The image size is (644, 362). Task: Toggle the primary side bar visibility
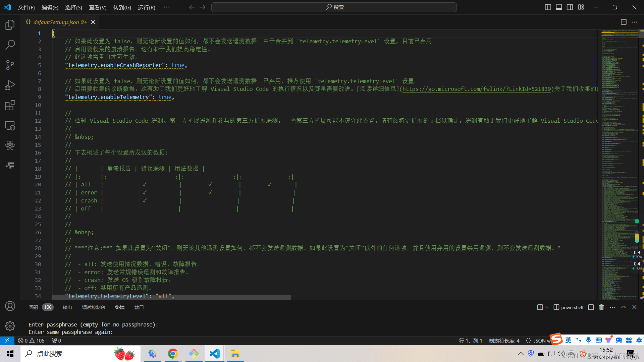coord(548,7)
